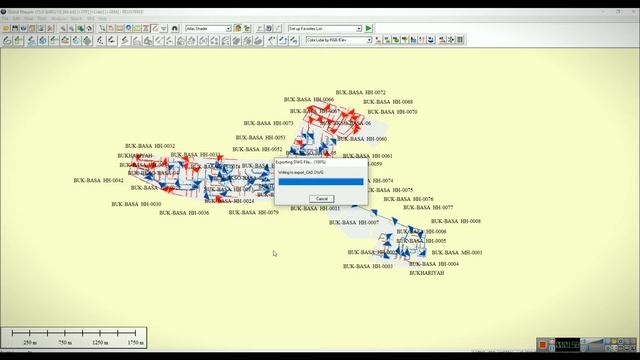The image size is (640, 360).
Task: Click map label BUK-BASA HH-0008
Action: pos(456,221)
